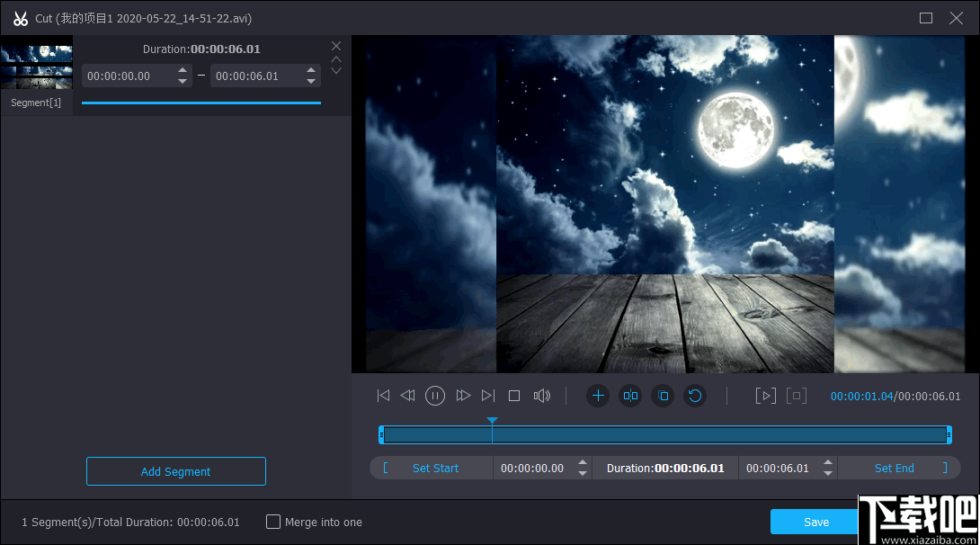This screenshot has width=980, height=545.
Task: Jump to the previous frame
Action: pos(408,396)
